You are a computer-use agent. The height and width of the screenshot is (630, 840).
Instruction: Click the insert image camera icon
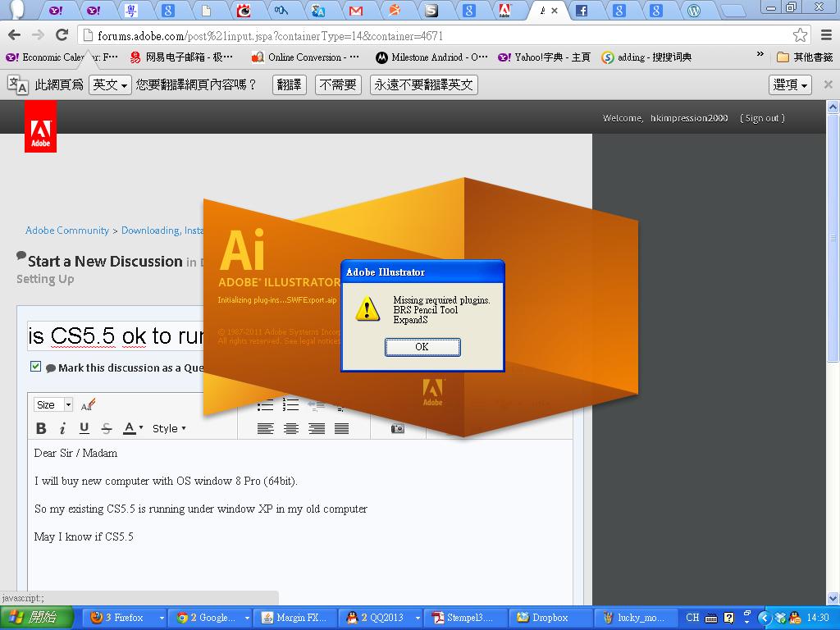(399, 427)
